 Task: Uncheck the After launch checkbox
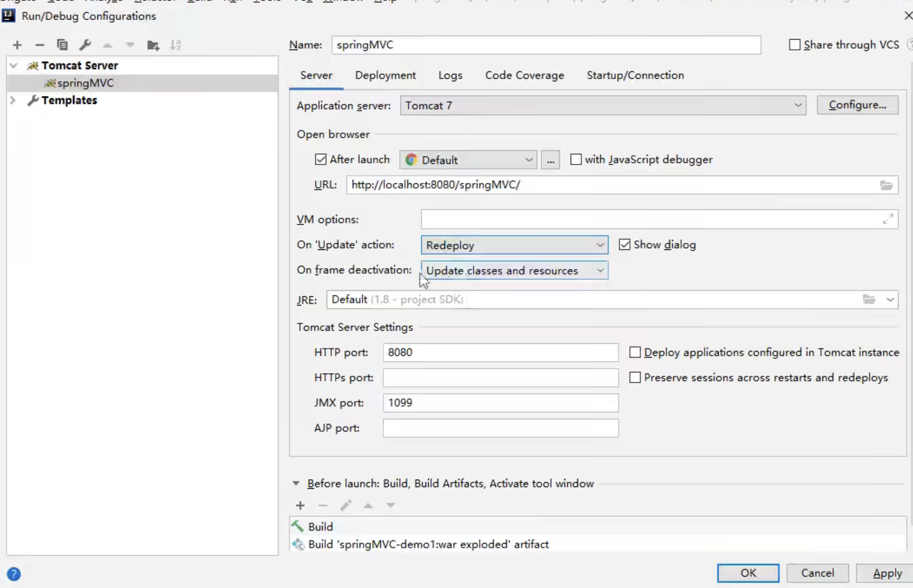(320, 160)
